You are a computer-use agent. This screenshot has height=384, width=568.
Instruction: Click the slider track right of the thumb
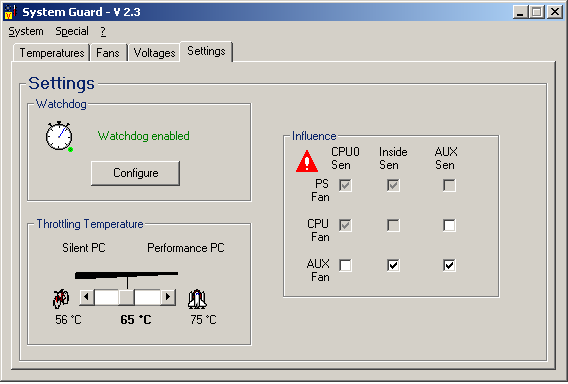147,297
